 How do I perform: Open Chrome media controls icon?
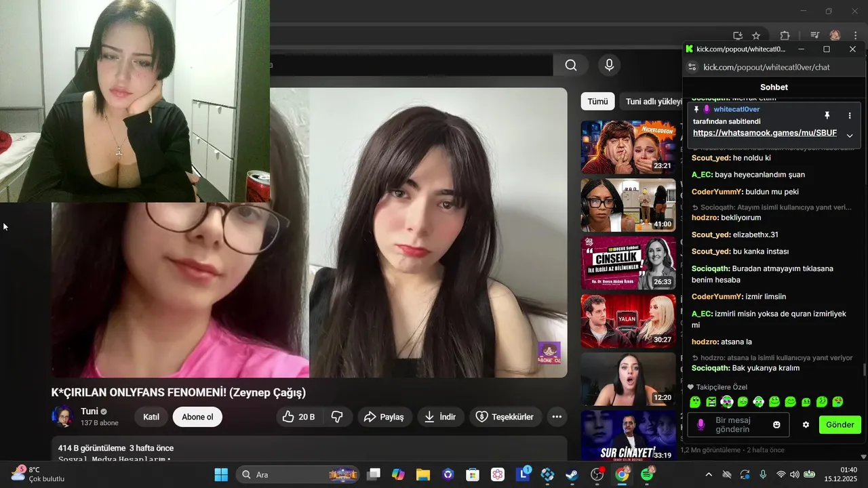pyautogui.click(x=815, y=36)
